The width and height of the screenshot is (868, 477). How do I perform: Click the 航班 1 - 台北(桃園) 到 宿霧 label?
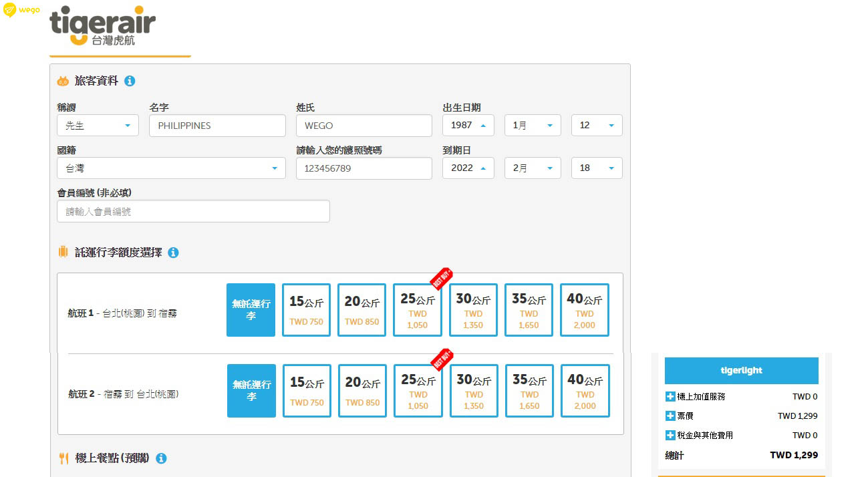[x=123, y=313]
